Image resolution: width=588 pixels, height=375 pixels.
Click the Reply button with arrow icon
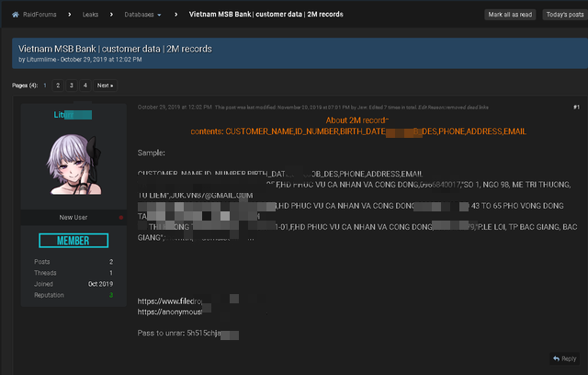[x=564, y=358]
